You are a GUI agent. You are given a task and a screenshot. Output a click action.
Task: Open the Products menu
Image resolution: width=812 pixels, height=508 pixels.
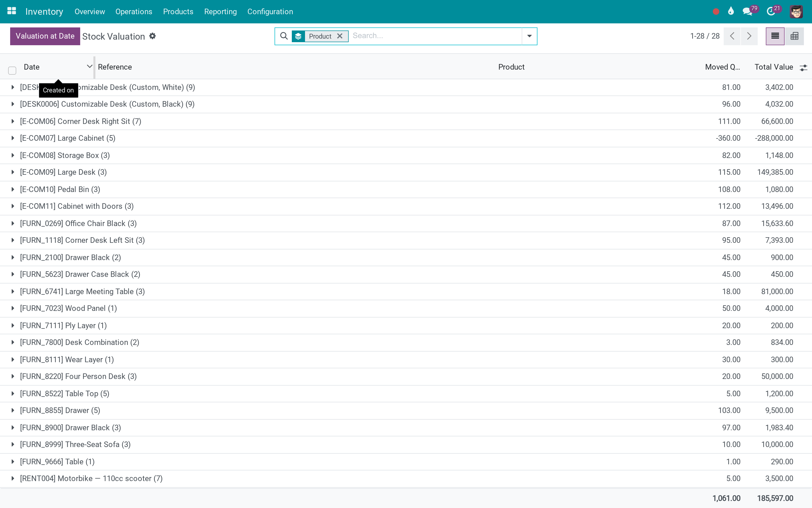point(178,11)
